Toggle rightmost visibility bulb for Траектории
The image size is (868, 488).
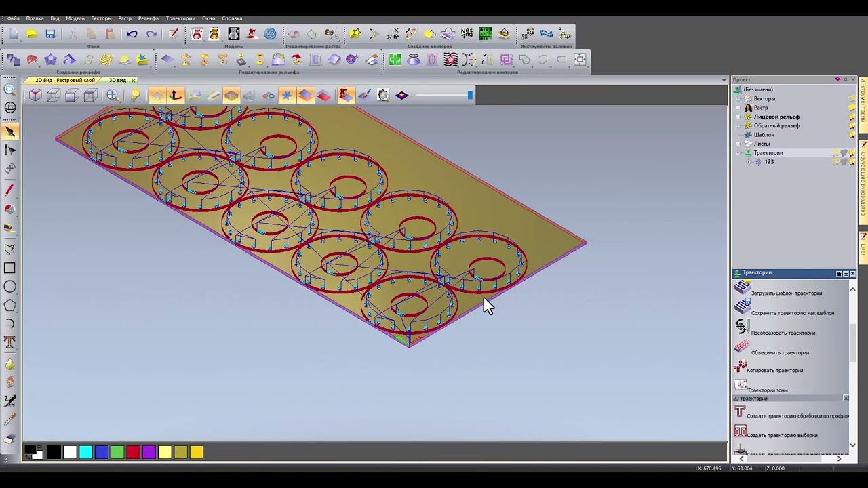coord(852,153)
